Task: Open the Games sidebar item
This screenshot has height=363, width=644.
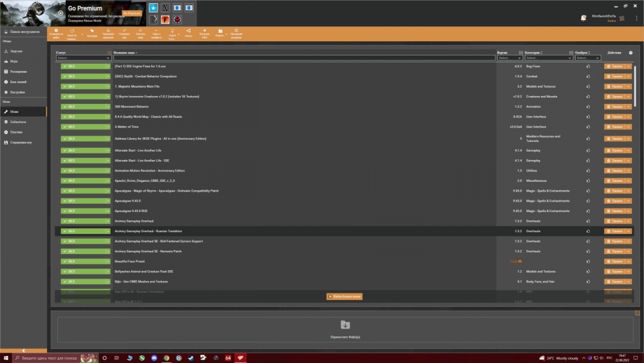Action: click(x=23, y=61)
